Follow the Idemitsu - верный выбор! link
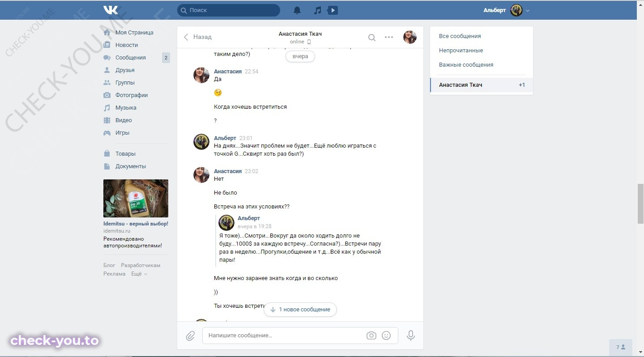This screenshot has height=357, width=644. [136, 224]
